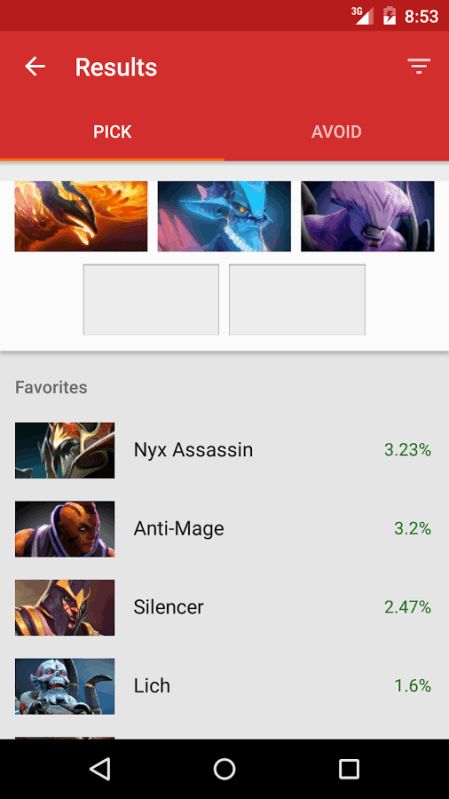Viewport: 449px width, 799px height.
Task: Open the Lich hero entry
Action: click(224, 686)
